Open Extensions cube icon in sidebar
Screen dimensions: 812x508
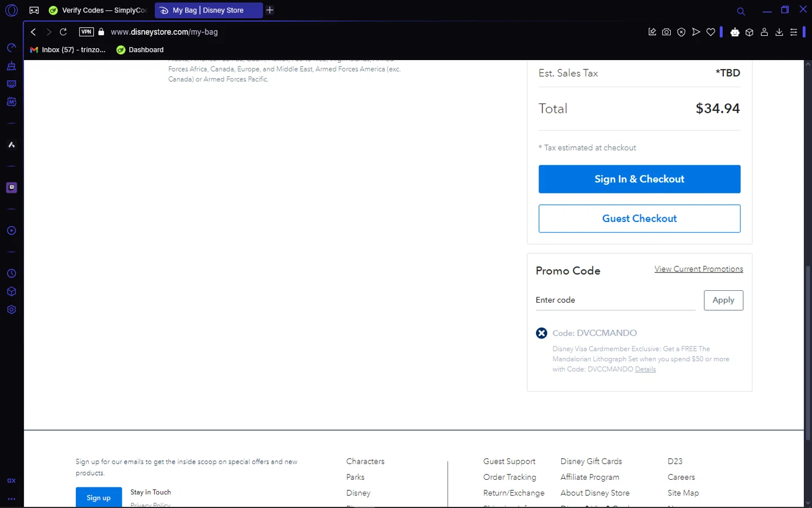coord(11,291)
